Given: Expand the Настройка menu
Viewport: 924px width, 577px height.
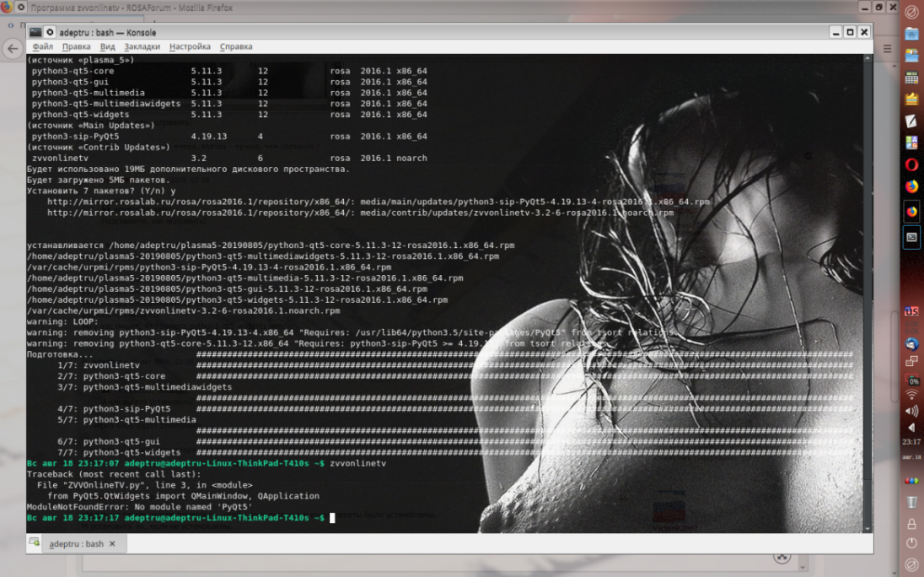Looking at the screenshot, I should pyautogui.click(x=190, y=46).
